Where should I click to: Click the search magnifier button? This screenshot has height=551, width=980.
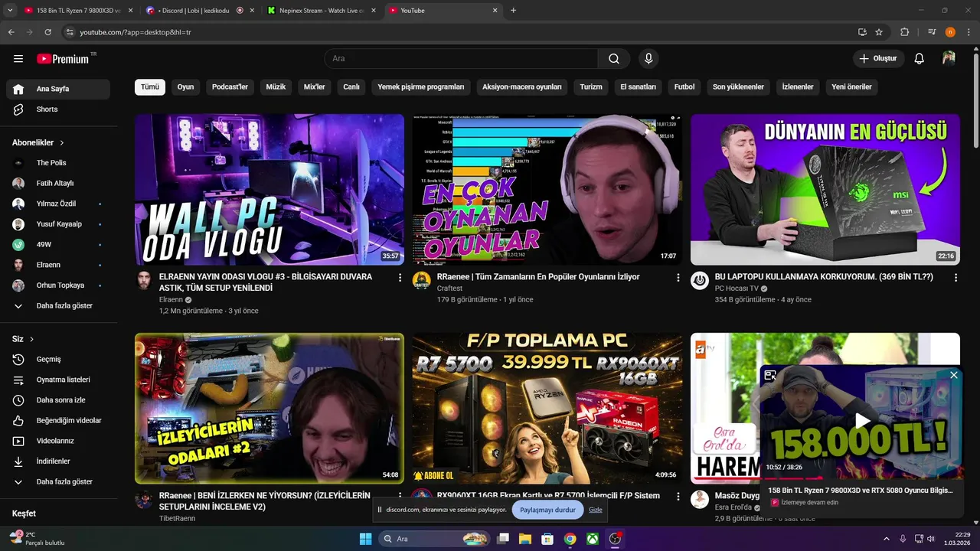(614, 59)
